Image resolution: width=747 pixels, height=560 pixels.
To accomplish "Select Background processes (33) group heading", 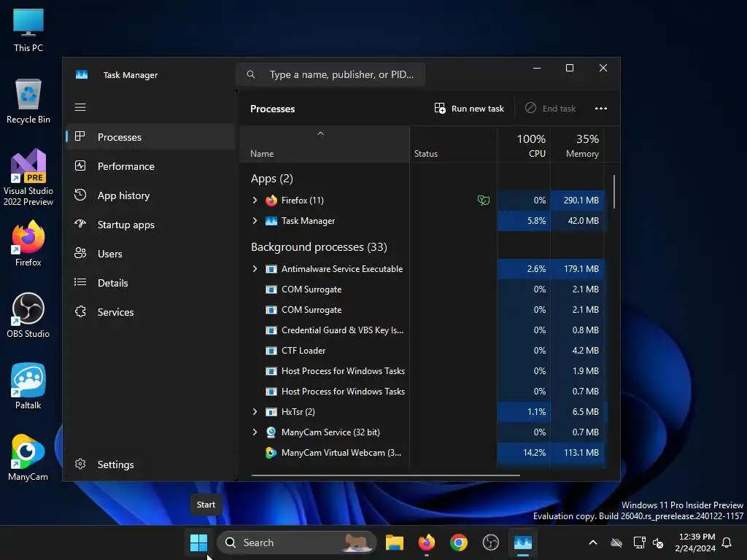I will click(319, 246).
